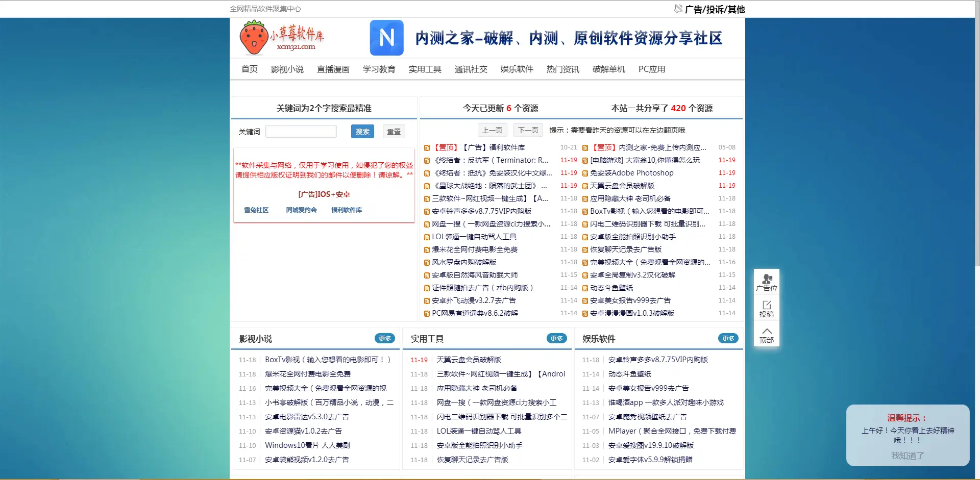Expand 更多 in 实用工具 section
Image resolution: width=980 pixels, height=480 pixels.
556,338
